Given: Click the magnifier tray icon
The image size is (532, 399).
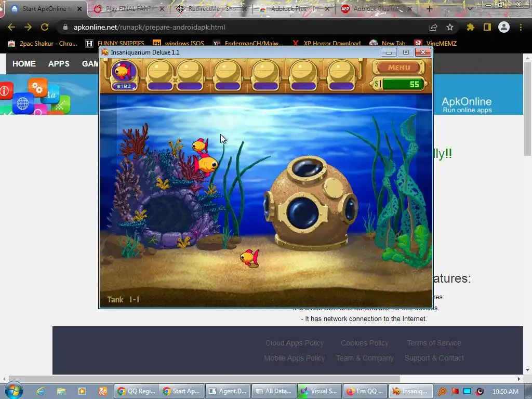Looking at the screenshot, I should tap(442, 392).
